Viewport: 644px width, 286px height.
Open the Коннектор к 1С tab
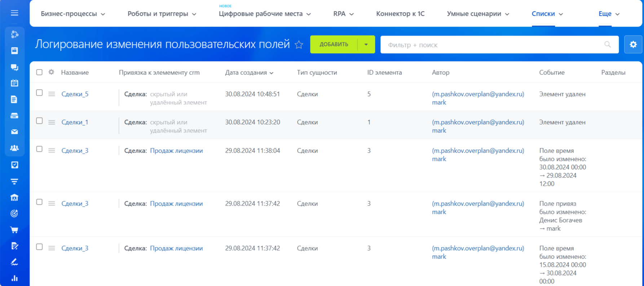[400, 14]
